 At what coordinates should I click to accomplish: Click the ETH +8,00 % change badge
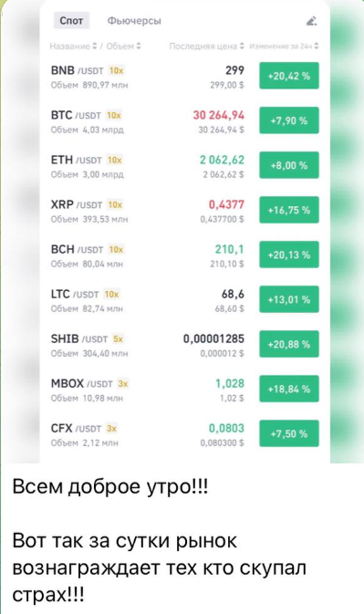pos(289,165)
